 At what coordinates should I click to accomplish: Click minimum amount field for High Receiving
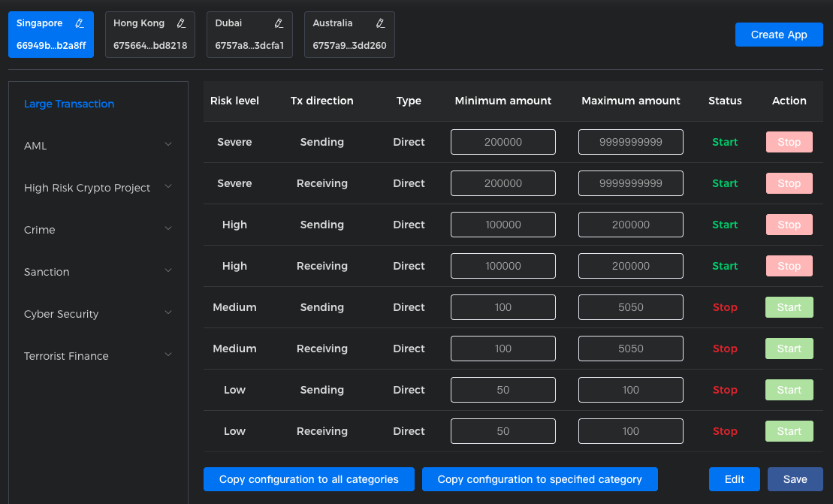[x=503, y=266]
